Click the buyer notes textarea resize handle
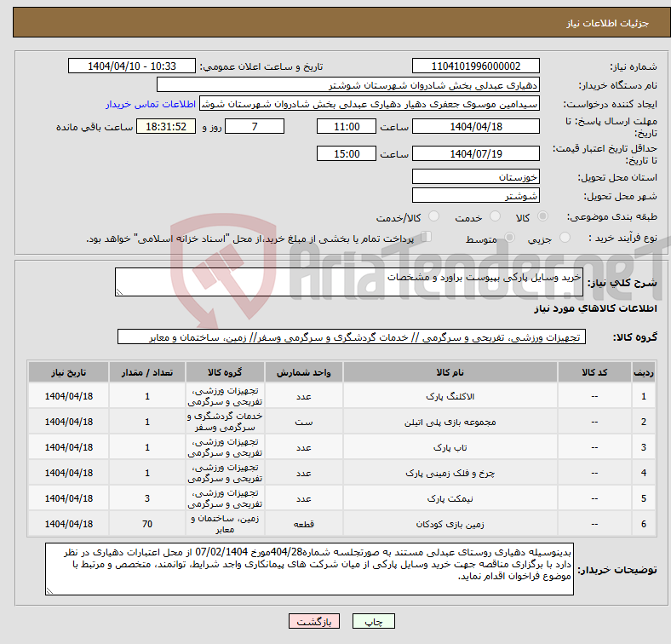The width and height of the screenshot is (671, 644). tap(49, 590)
